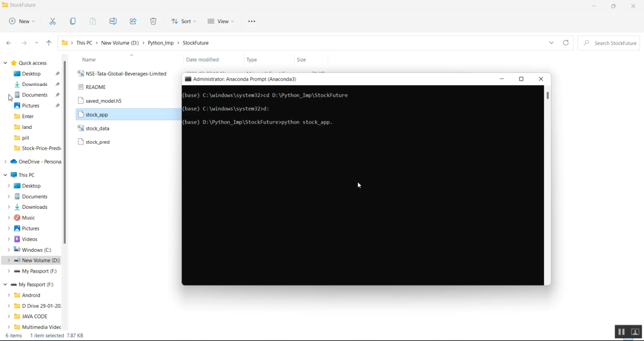Select the saved_model.h5 file
This screenshot has width=644, height=341.
(x=103, y=101)
